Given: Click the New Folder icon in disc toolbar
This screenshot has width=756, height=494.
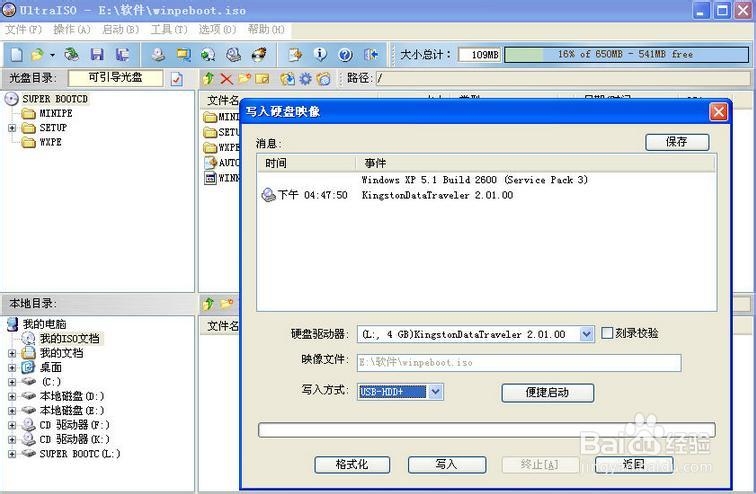Looking at the screenshot, I should point(244,79).
